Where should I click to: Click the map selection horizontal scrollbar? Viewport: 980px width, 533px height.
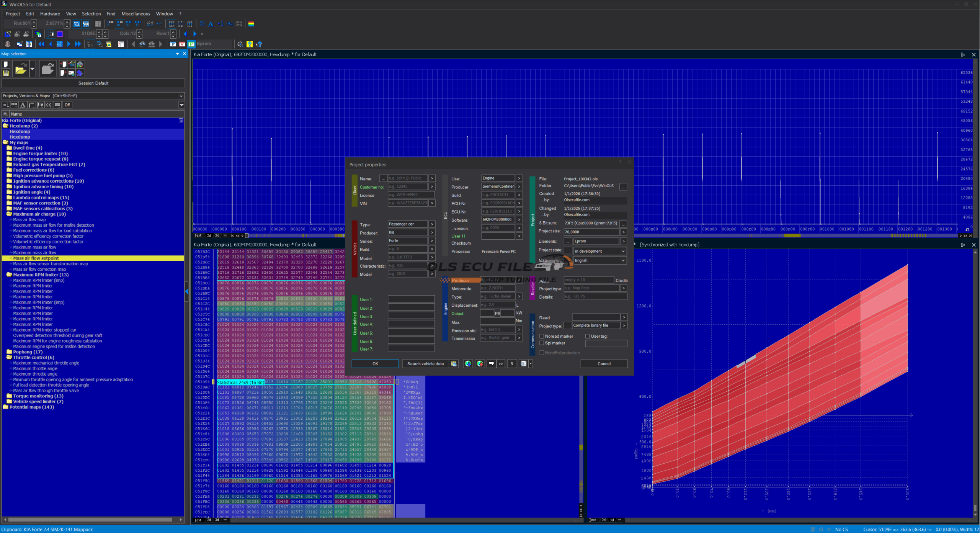(x=90, y=520)
